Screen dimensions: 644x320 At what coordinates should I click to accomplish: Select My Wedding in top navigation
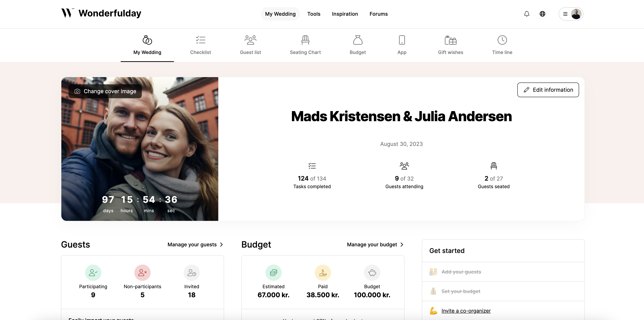pyautogui.click(x=280, y=14)
